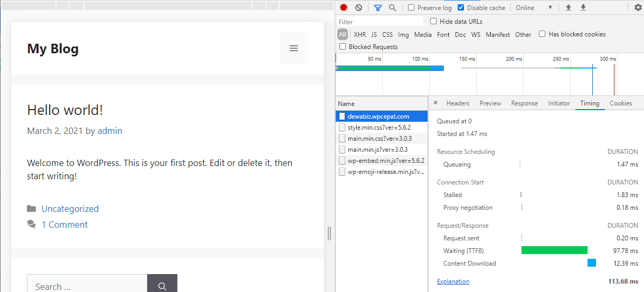
Task: Clear the network log
Action: [x=359, y=8]
